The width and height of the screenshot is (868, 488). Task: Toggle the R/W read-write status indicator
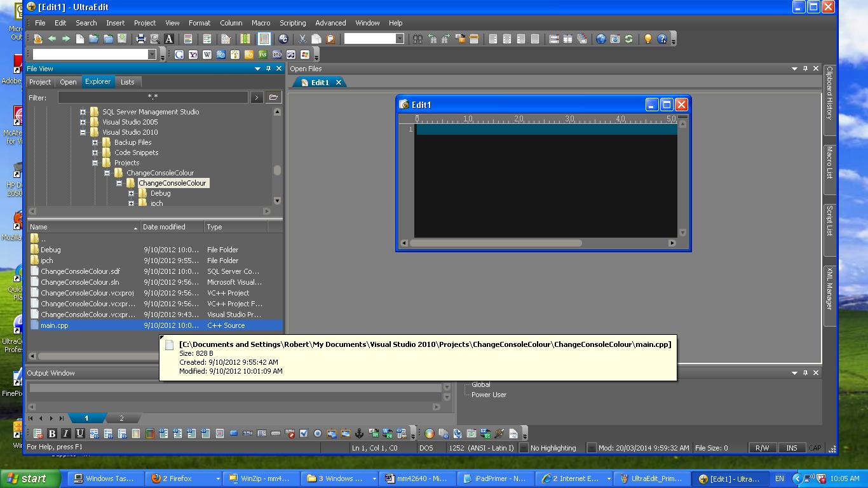pyautogui.click(x=762, y=448)
